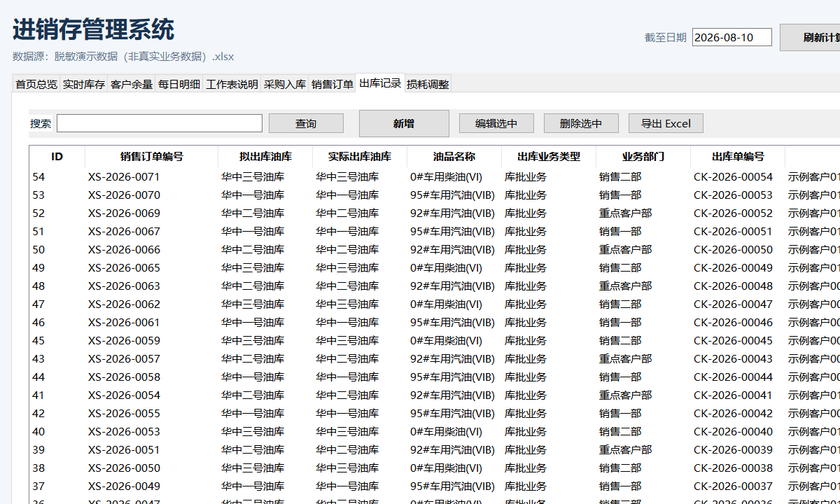
Task: Click the 查询 search button
Action: [x=306, y=123]
